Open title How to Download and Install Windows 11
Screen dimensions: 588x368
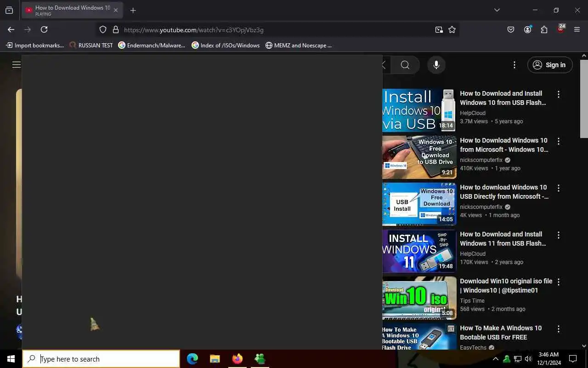click(503, 239)
